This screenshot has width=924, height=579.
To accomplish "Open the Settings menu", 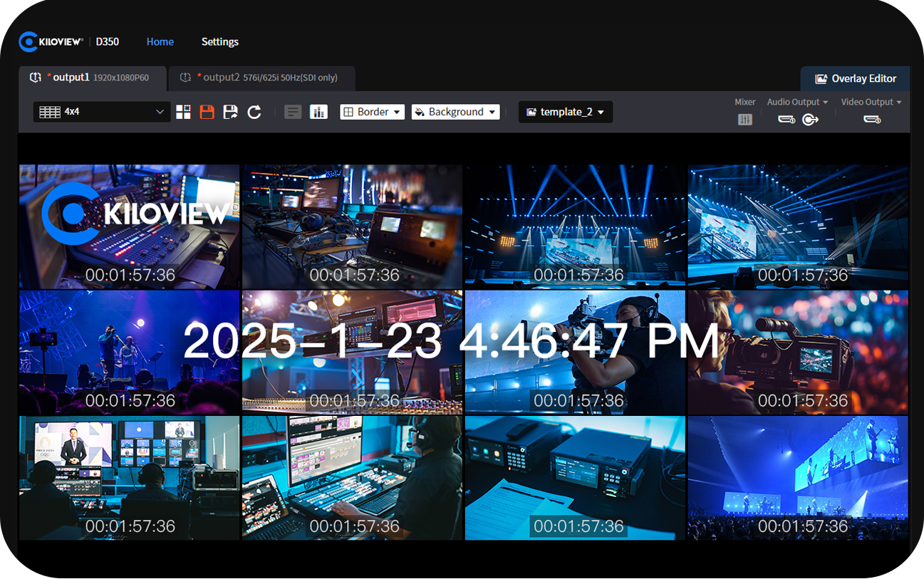I will (219, 42).
